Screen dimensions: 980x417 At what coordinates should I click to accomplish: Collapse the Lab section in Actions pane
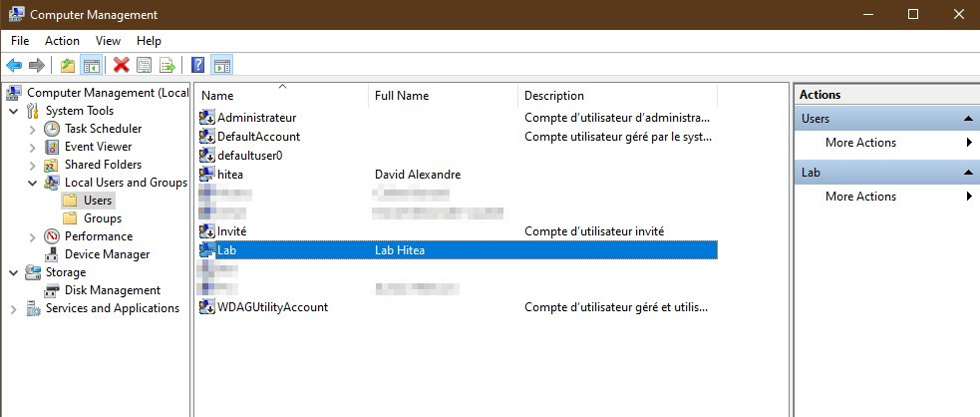(968, 173)
